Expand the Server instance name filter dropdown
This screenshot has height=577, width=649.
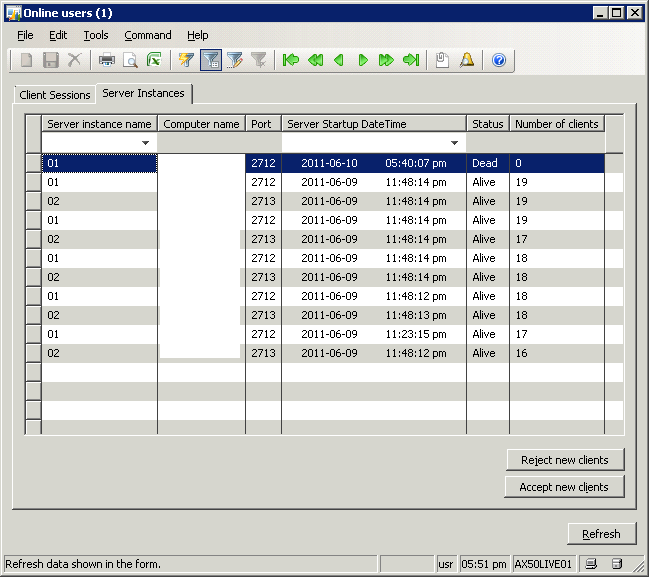pos(146,143)
